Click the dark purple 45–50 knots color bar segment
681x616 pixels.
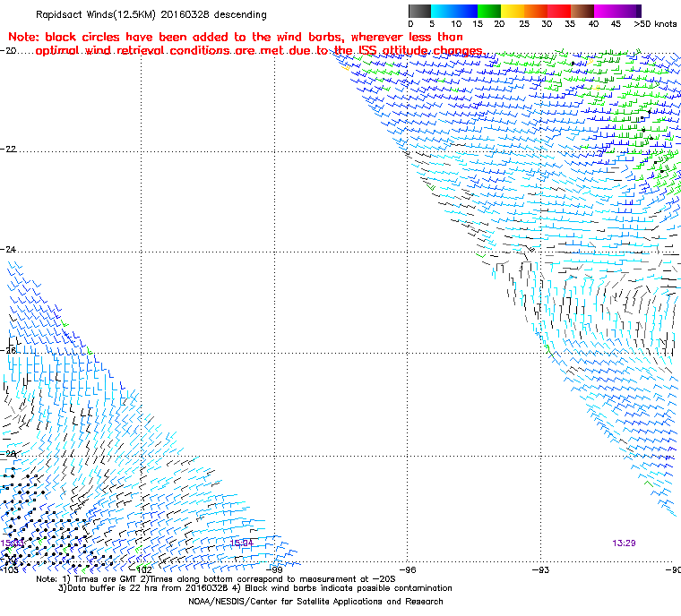(629, 11)
